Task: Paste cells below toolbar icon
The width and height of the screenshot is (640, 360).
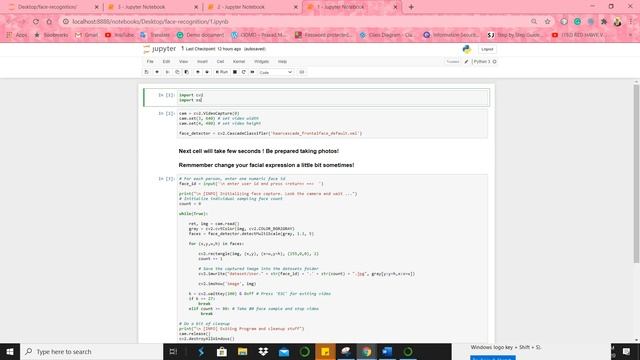Action: coord(187,72)
